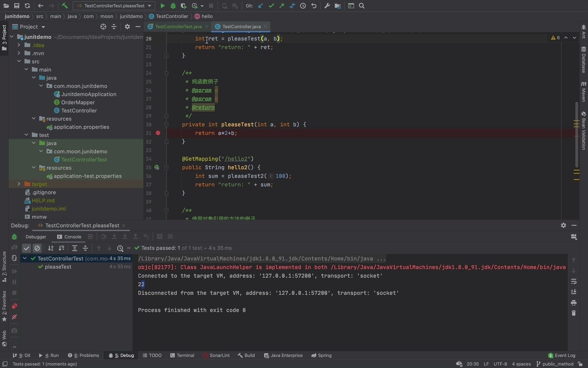Commit changes with Git green checkmark
Image resolution: width=588 pixels, height=368 pixels.
click(x=271, y=6)
